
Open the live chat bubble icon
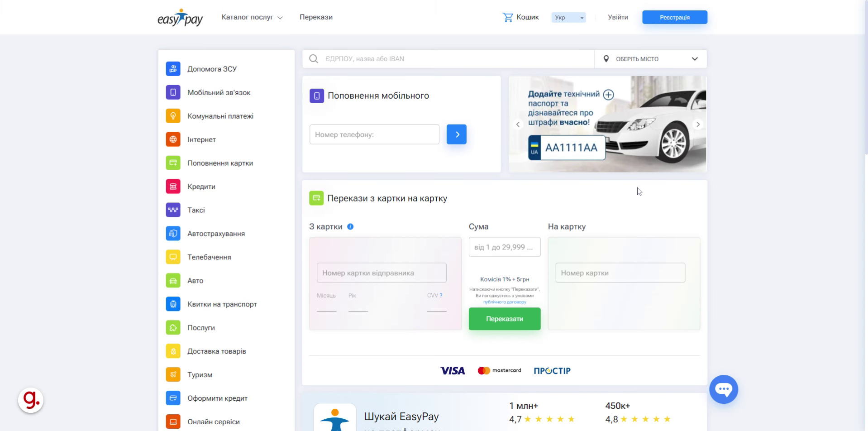[723, 389]
